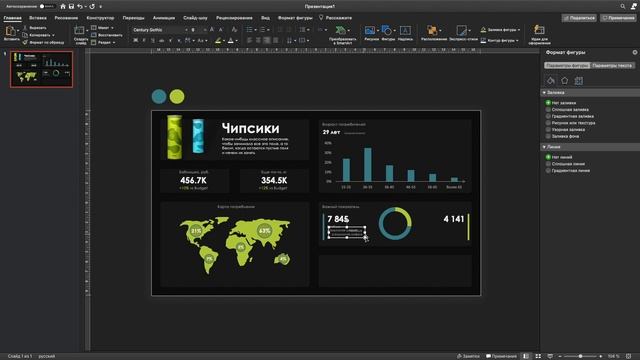Toggle the Автосохранение switch
This screenshot has width=640, height=360.
click(47, 7)
